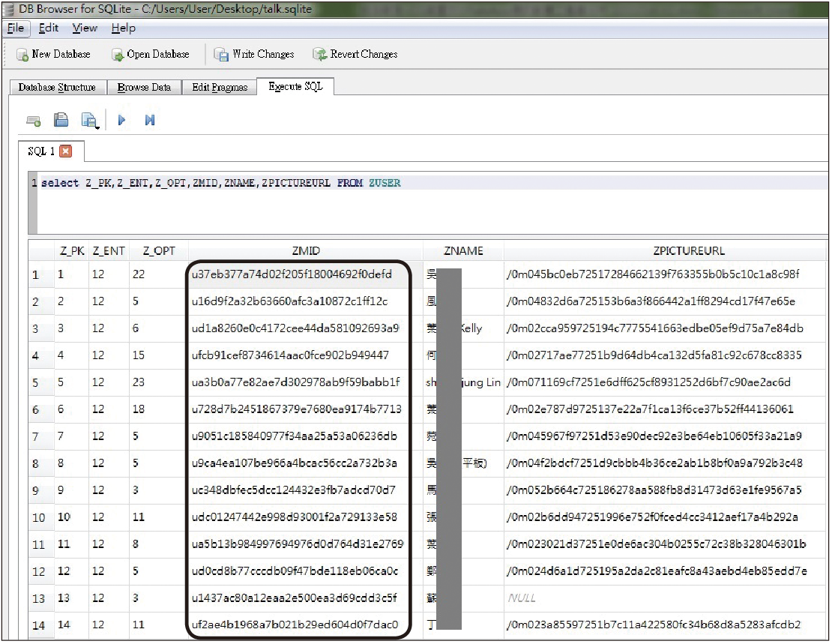Viewport: 832px width, 644px height.
Task: Click the Open SQL file icon
Action: [x=61, y=120]
